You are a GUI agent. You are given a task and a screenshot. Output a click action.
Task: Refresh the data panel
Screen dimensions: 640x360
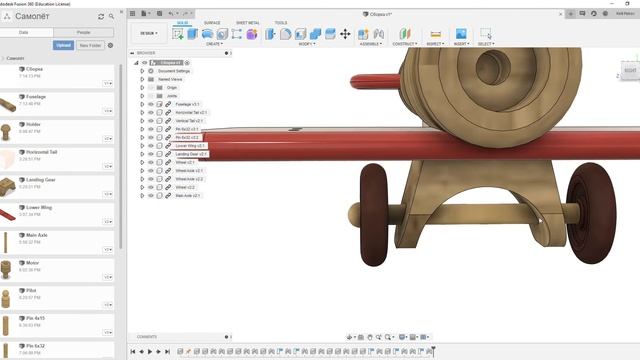101,16
